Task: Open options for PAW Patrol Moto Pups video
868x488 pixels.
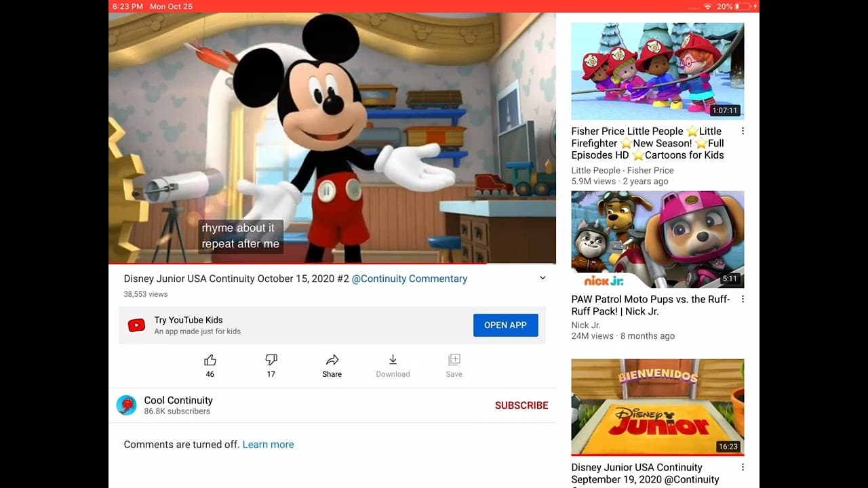Action: (743, 300)
